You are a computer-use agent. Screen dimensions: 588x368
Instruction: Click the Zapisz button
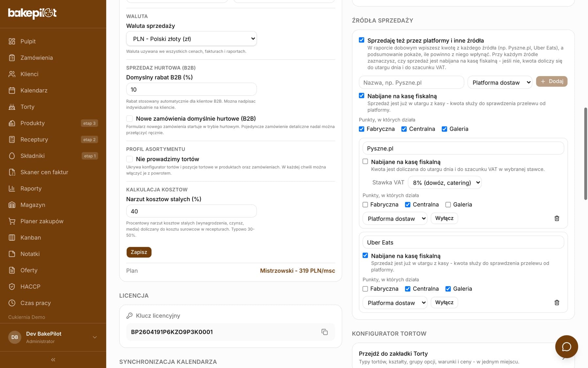pyautogui.click(x=139, y=252)
